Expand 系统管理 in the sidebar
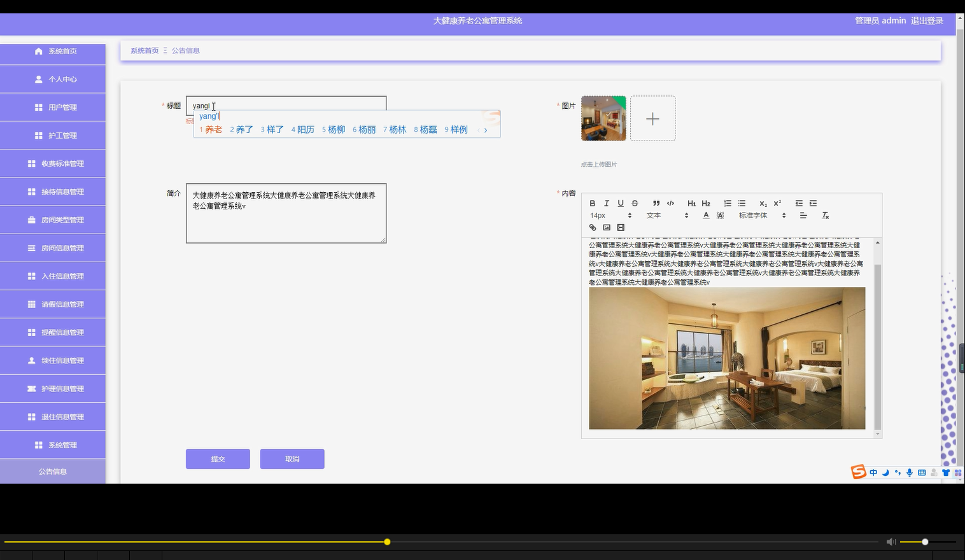The height and width of the screenshot is (560, 965). (53, 445)
